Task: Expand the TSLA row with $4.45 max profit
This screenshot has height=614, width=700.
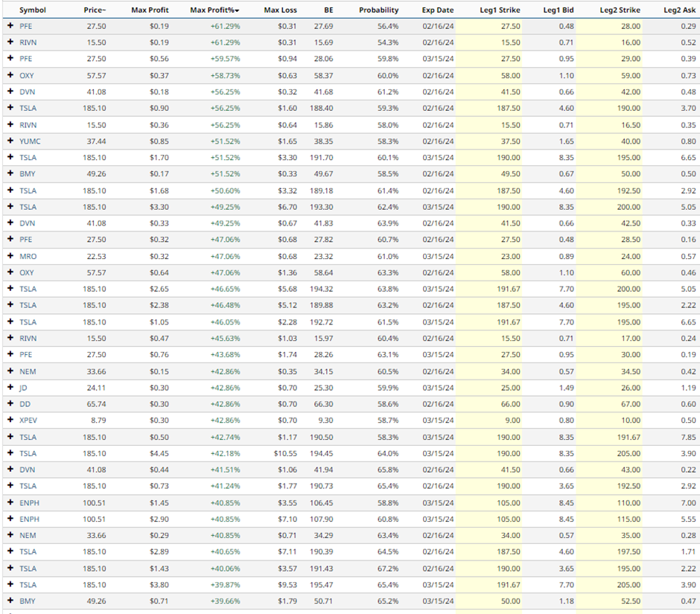Action: 10,453
